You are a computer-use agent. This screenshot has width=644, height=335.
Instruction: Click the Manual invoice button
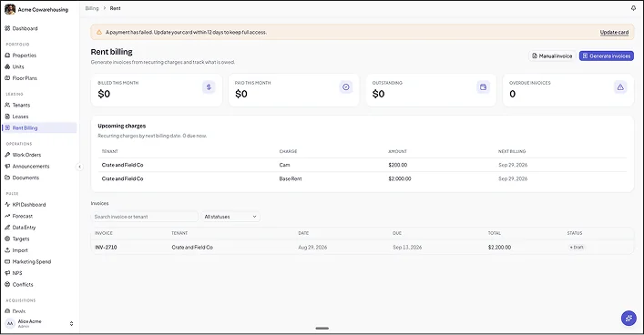[552, 56]
